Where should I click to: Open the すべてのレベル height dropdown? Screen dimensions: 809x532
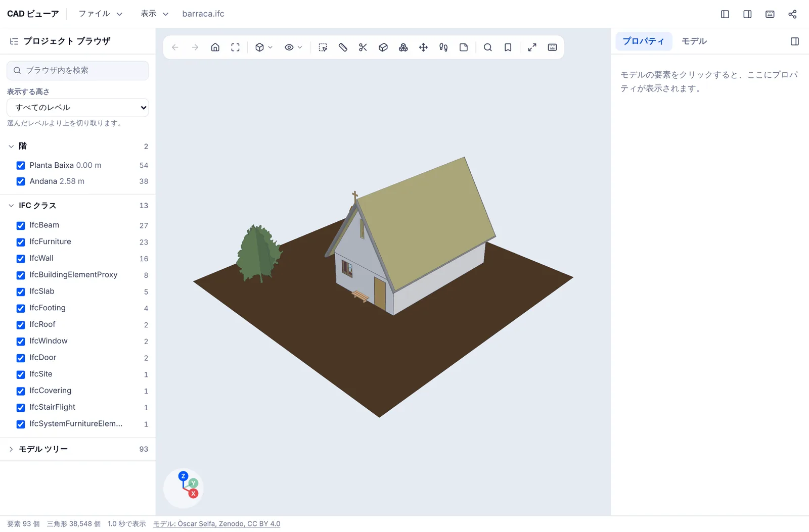tap(78, 108)
